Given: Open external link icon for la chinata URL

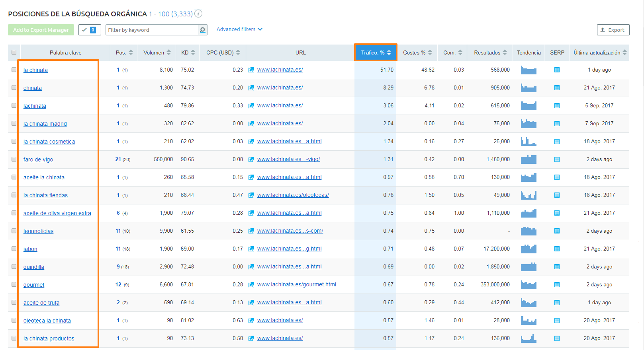Looking at the screenshot, I should point(251,70).
